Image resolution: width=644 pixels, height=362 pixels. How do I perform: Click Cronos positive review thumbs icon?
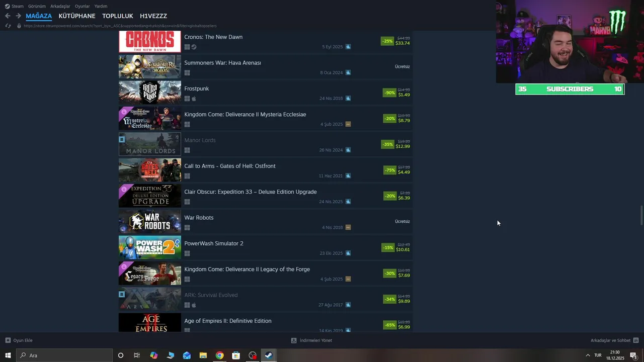pyautogui.click(x=348, y=47)
